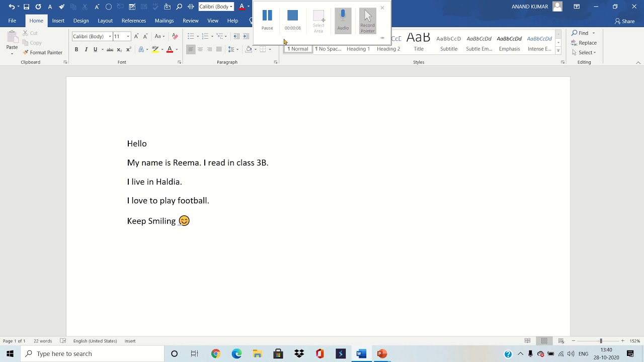The height and width of the screenshot is (362, 644).
Task: Toggle Audio recording in the recorder panel
Action: tap(343, 21)
